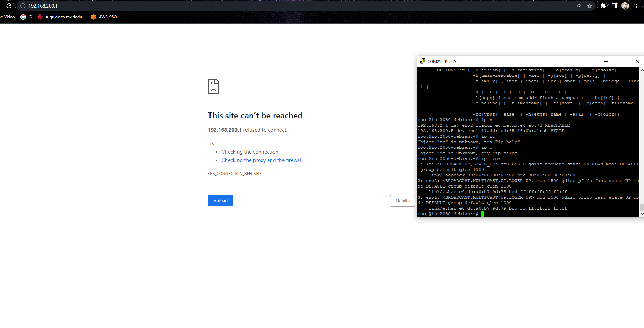Open 'A guide to tax dedu...' bookmark
This screenshot has height=328, width=644.
[x=61, y=17]
